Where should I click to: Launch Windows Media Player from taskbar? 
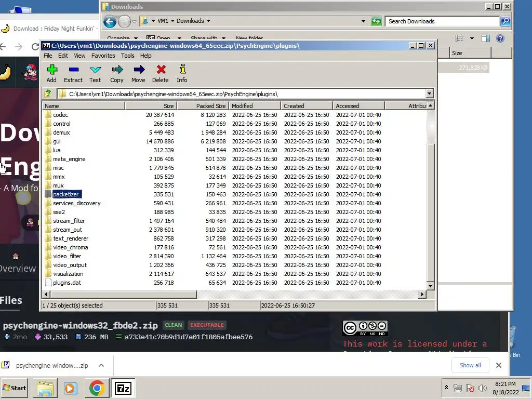pos(71,388)
